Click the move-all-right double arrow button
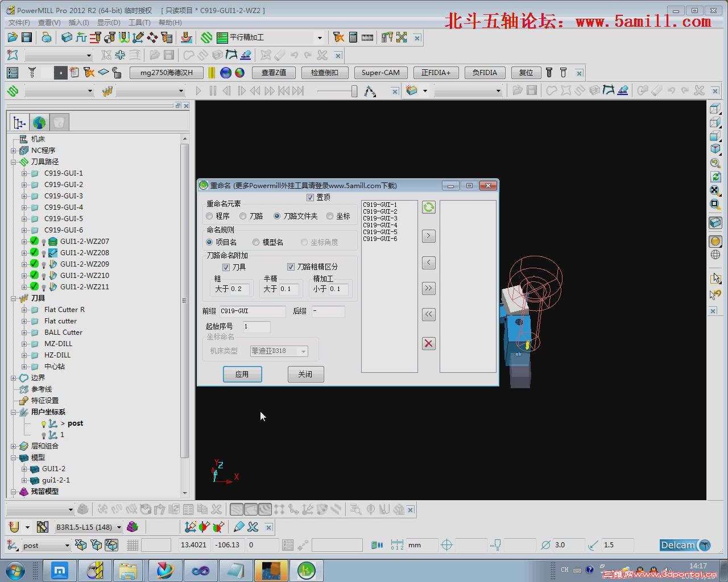728x582 pixels. (x=429, y=288)
